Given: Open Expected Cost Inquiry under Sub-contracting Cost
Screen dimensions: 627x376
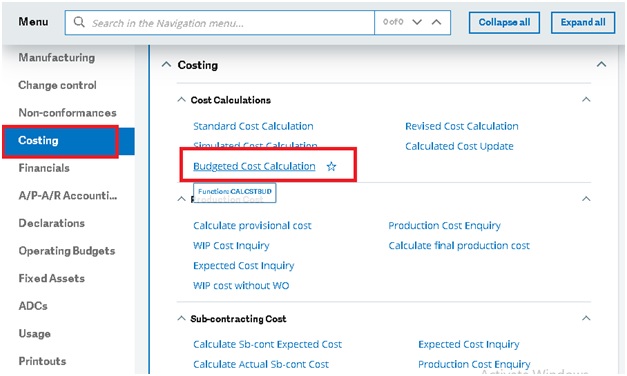Looking at the screenshot, I should coord(469,344).
